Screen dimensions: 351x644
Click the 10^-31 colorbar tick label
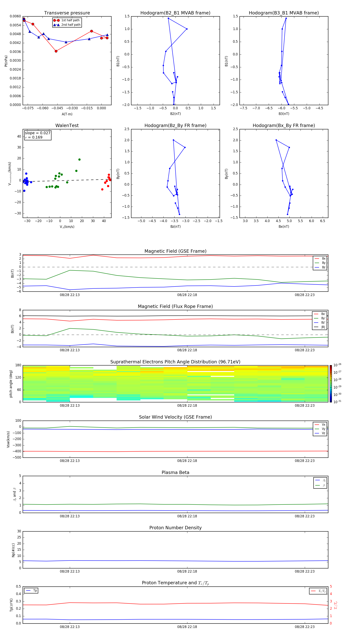coord(337,402)
